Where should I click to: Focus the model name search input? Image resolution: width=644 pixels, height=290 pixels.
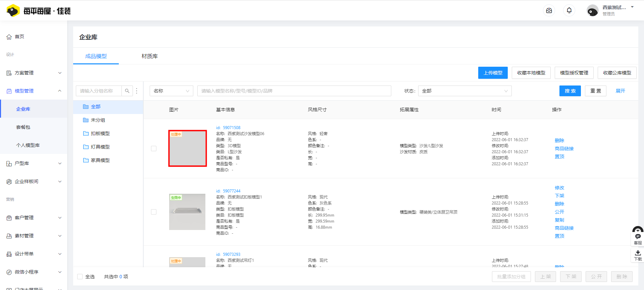pyautogui.click(x=294, y=91)
